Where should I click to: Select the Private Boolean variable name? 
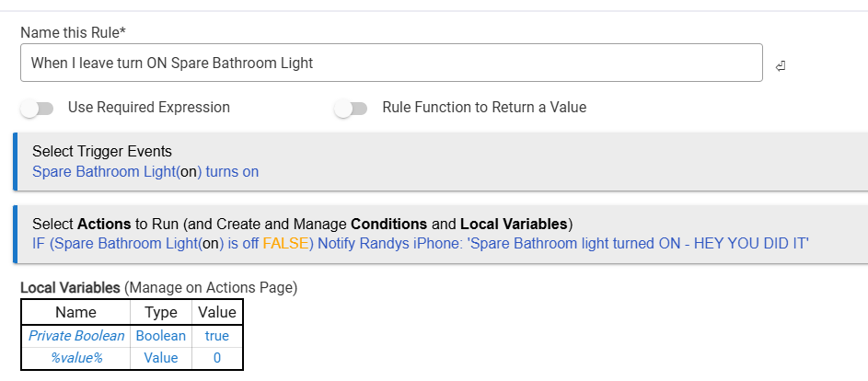coord(76,336)
